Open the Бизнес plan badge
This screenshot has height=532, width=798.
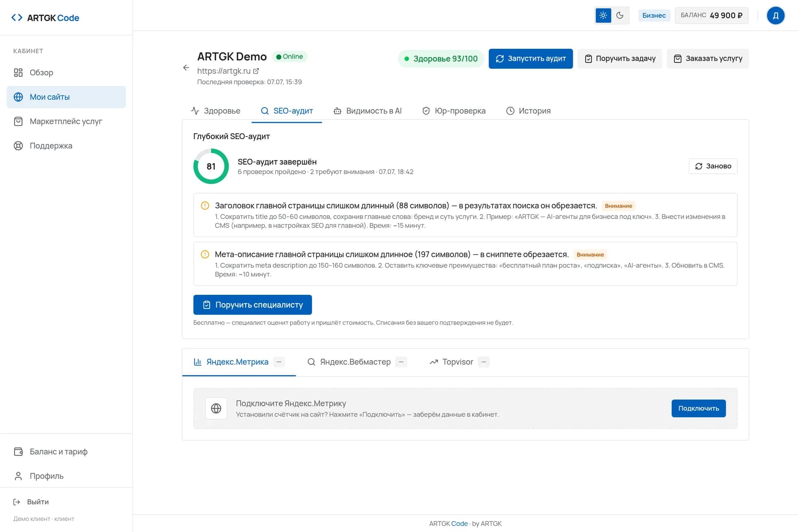(x=654, y=16)
